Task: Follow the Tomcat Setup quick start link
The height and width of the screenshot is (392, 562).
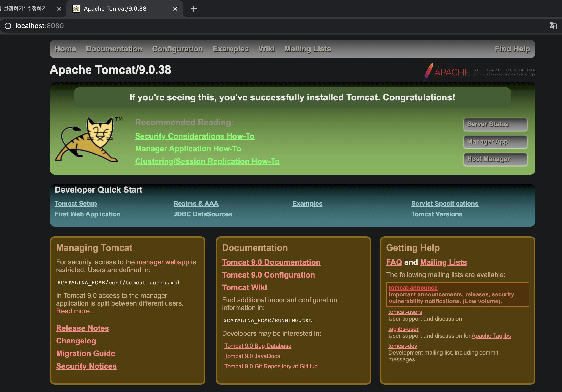Action: pyautogui.click(x=76, y=204)
